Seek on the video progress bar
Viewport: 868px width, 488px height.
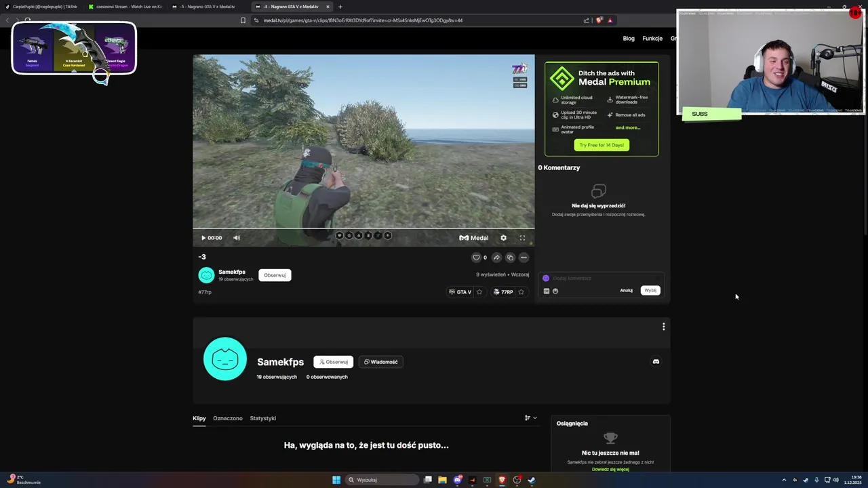pos(363,228)
